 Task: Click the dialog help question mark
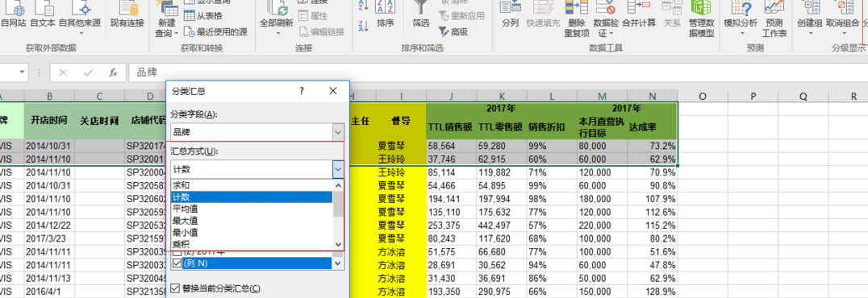pos(302,91)
